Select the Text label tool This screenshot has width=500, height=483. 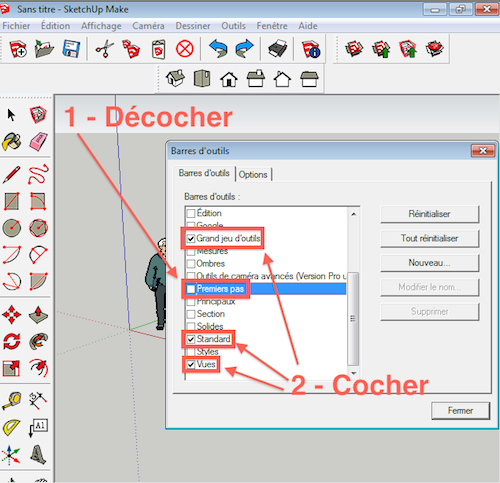(39, 428)
